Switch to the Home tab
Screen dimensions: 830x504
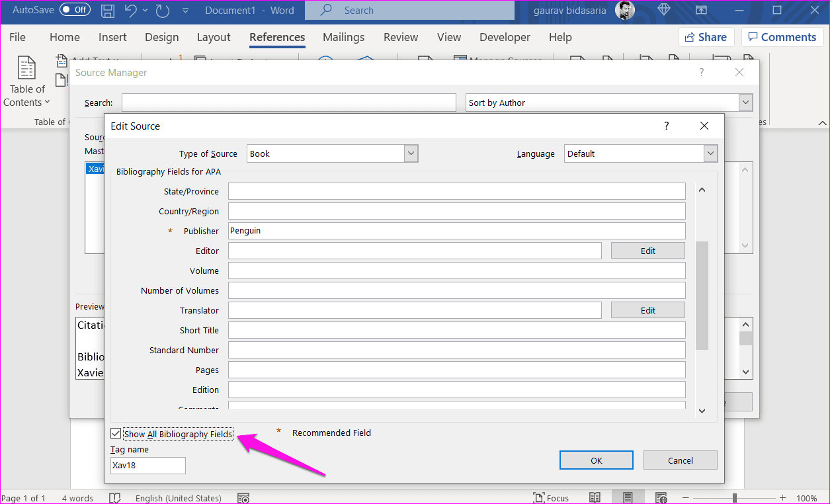(65, 37)
